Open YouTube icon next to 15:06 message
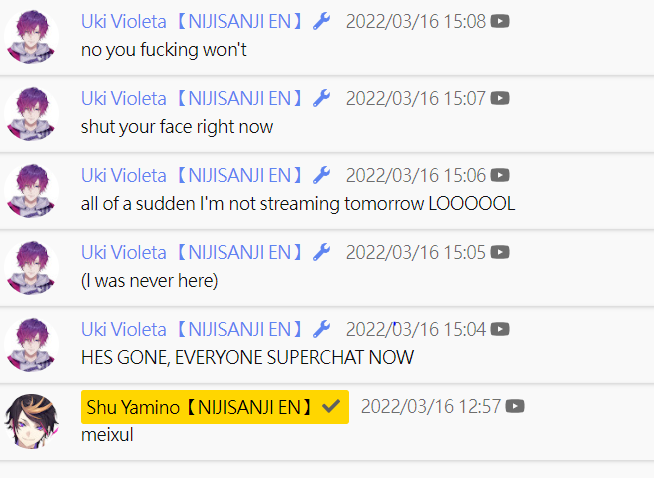This screenshot has height=478, width=654. pyautogui.click(x=500, y=175)
